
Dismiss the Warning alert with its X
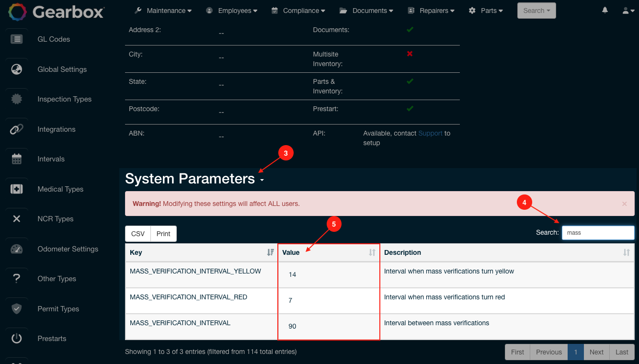[x=624, y=204]
